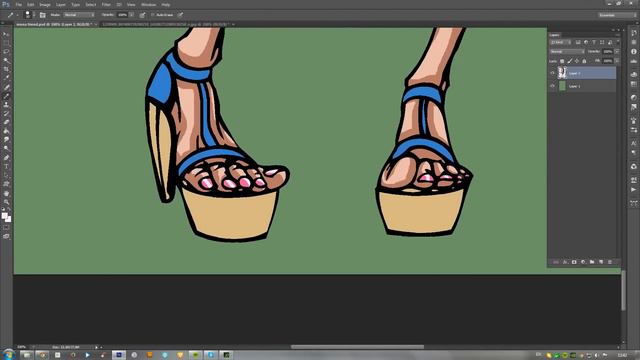Open the tool preset picker

coord(12,15)
